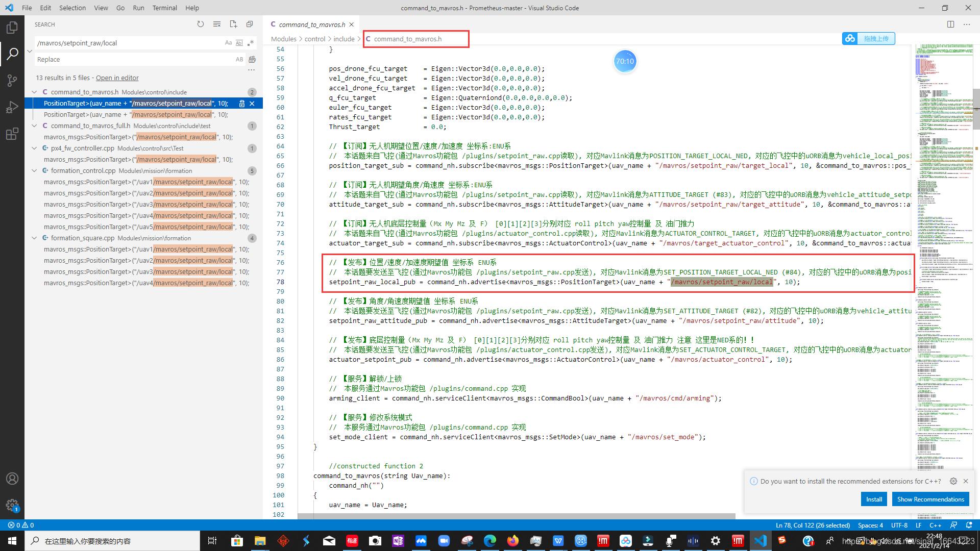
Task: Open notifications from the status bar bell
Action: tap(969, 525)
